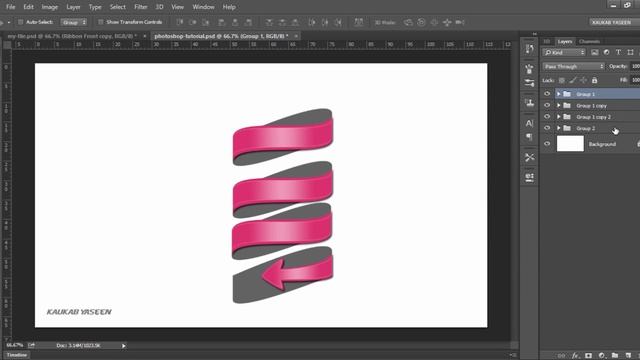Viewport: 640px width, 360px height.
Task: Open the Auto-Select Group dropdown
Action: point(74,22)
